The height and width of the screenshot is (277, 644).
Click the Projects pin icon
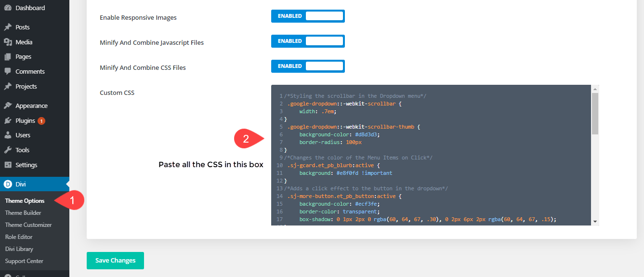coord(8,86)
